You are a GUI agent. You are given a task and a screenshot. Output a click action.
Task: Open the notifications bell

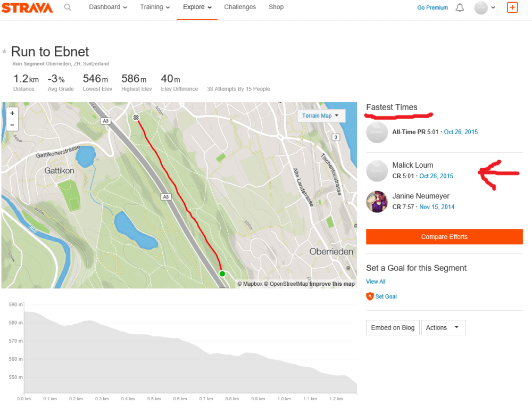tap(460, 7)
